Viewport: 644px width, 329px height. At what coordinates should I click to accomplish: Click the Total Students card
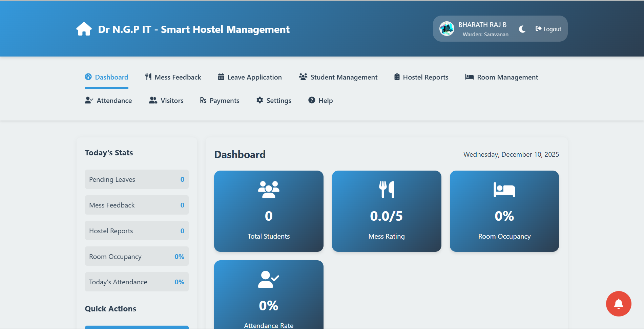(268, 211)
